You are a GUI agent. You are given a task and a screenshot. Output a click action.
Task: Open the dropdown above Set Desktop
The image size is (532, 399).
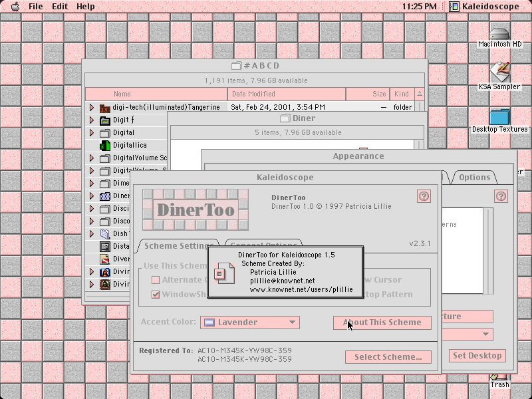click(467, 334)
